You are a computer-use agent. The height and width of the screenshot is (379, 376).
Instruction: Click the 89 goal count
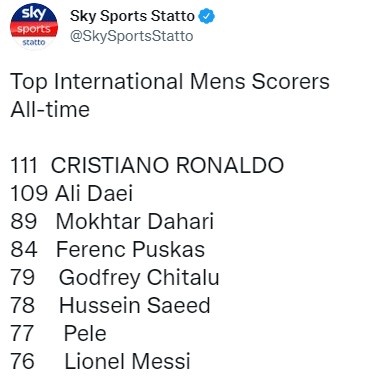[23, 221]
